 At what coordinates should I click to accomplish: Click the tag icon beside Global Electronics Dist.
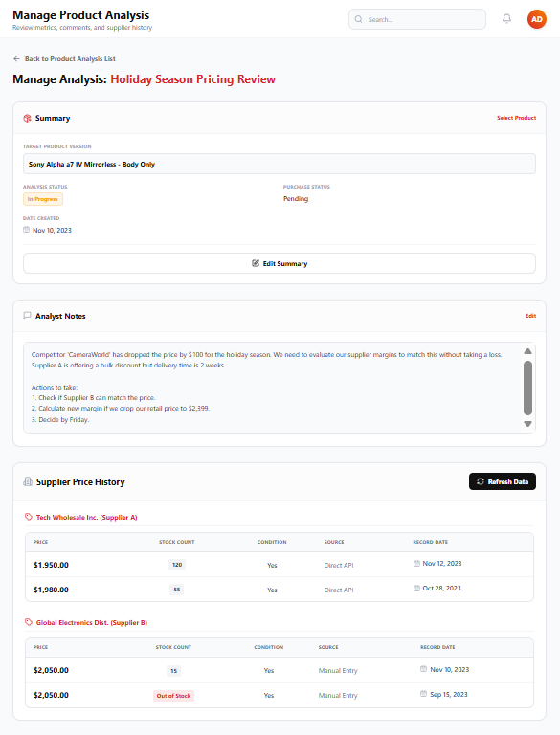[29, 622]
